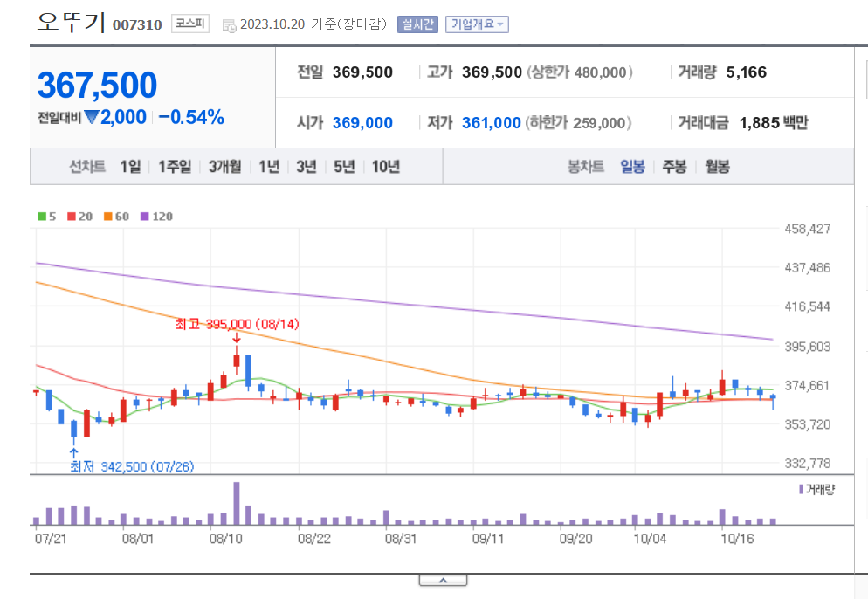Screen dimensions: 868x599
Task: Click the 최고 395,000 (08/14) annotation
Action: pyautogui.click(x=237, y=324)
